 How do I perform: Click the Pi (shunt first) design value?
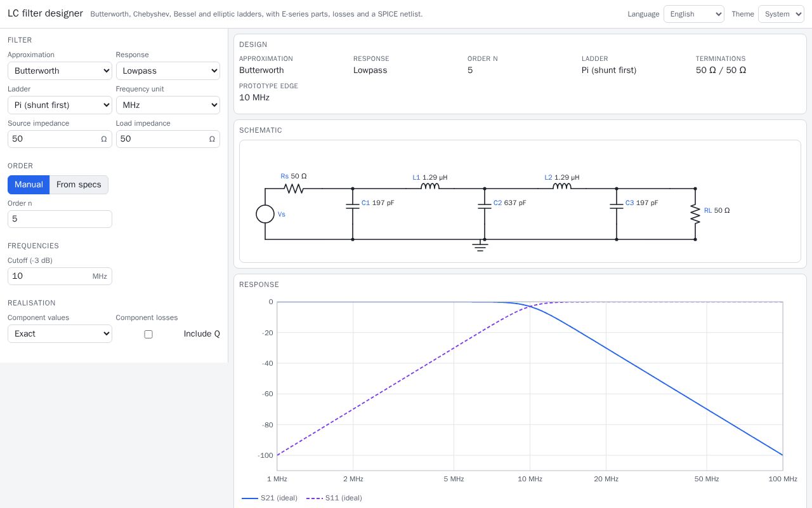(609, 70)
